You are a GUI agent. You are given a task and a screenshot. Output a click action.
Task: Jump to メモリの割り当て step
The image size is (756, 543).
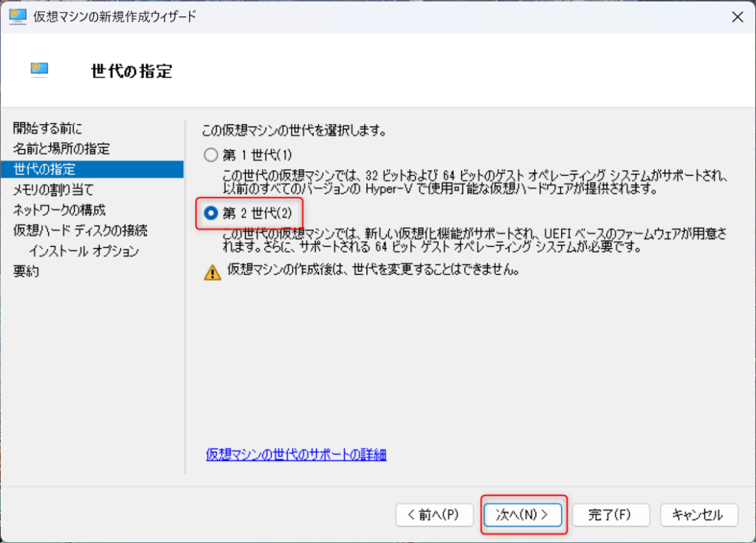tap(53, 190)
